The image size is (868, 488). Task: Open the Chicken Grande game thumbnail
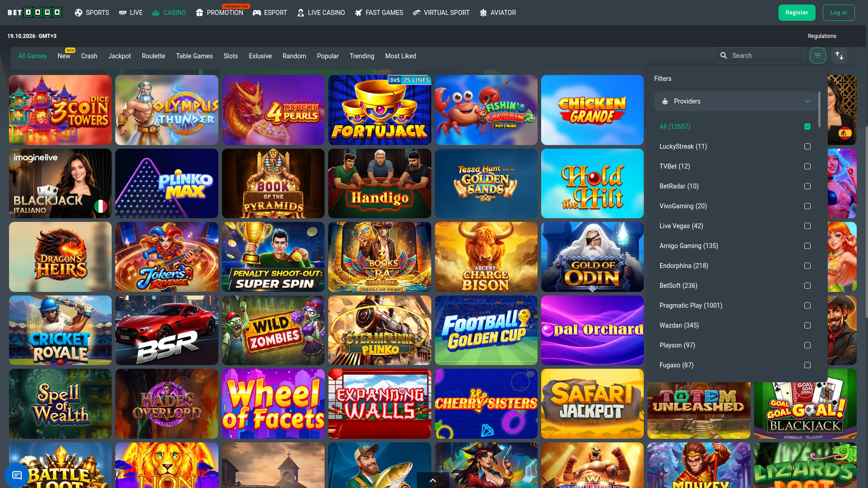592,110
